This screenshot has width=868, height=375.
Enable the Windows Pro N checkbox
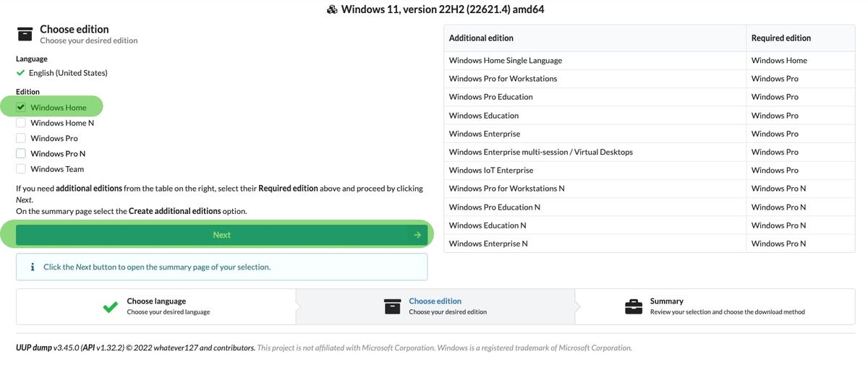coord(21,153)
